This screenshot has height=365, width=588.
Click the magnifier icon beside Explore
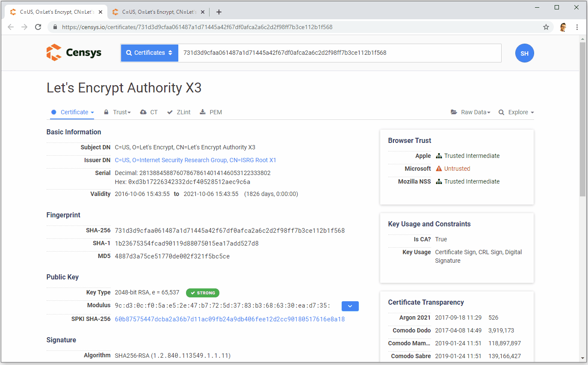click(502, 112)
